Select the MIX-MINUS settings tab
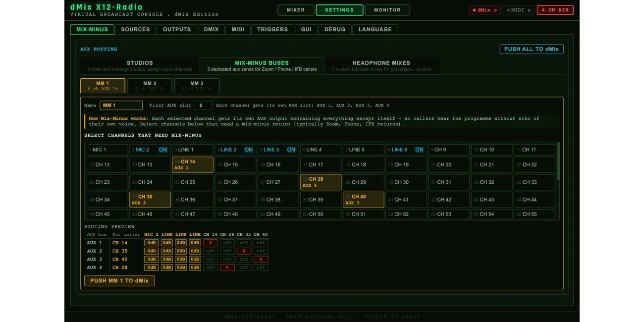This screenshot has height=322, width=644. [92, 29]
